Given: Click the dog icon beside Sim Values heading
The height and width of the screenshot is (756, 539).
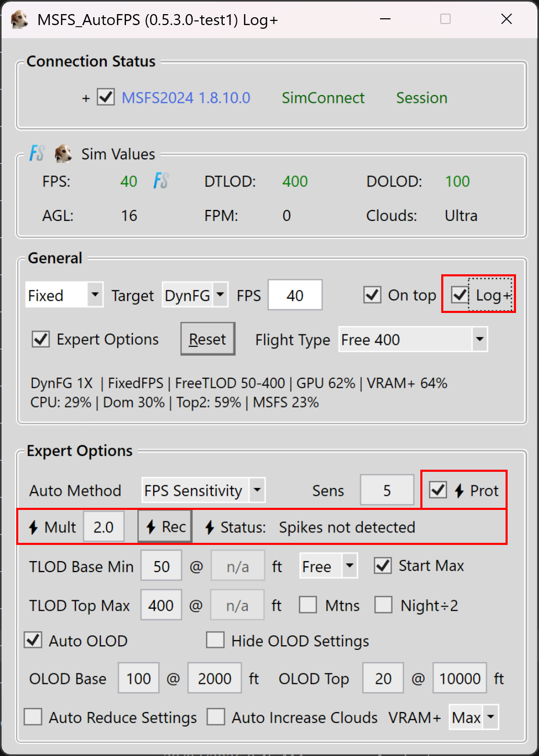Looking at the screenshot, I should tap(63, 153).
